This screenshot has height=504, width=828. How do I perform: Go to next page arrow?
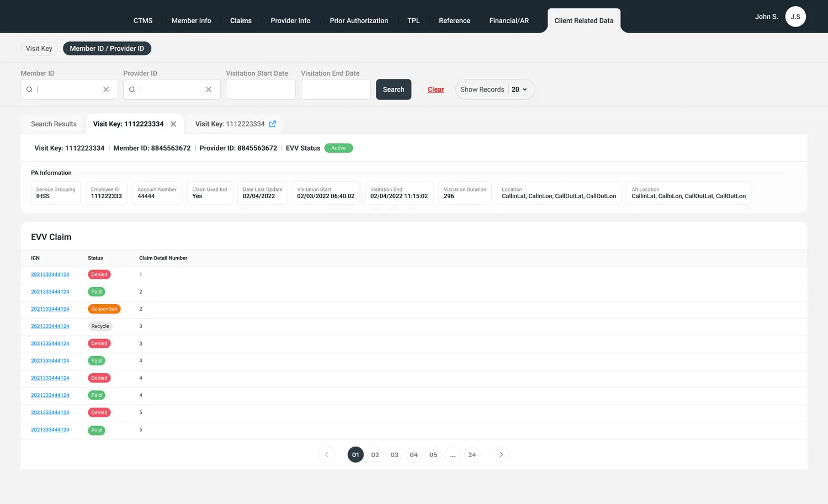click(501, 455)
